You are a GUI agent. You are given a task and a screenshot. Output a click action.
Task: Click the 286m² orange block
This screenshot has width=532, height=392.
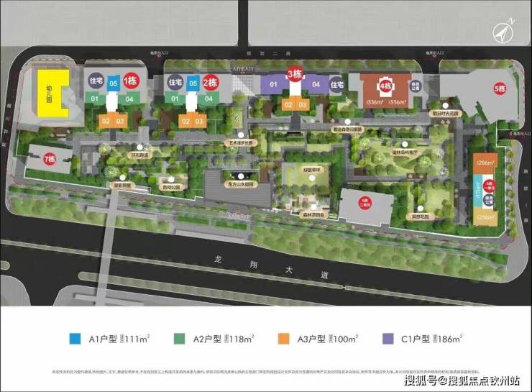pyautogui.click(x=485, y=163)
